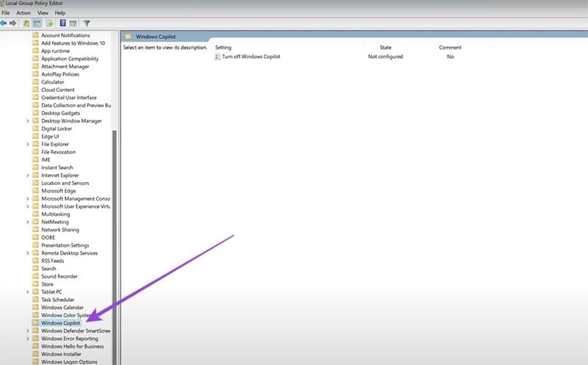Toggle the Show/Hide Action Pane icon
This screenshot has height=365, width=588.
coord(73,24)
